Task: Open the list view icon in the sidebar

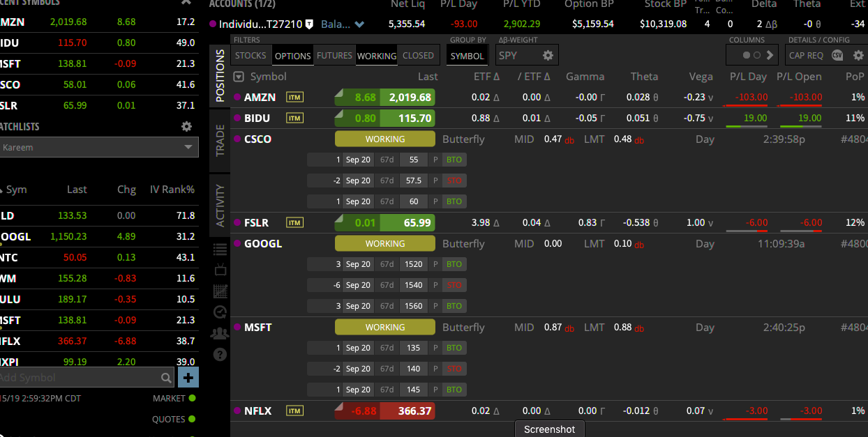Action: pos(220,249)
